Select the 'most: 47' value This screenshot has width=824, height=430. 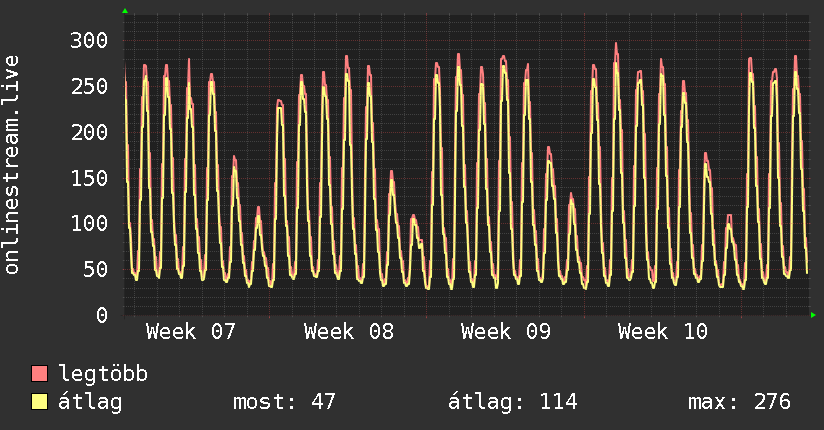click(x=284, y=402)
